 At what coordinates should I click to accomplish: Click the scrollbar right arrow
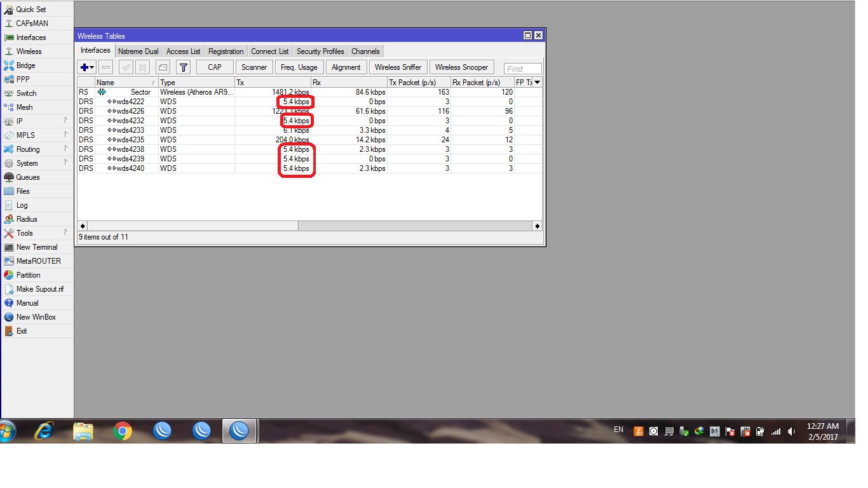[538, 226]
